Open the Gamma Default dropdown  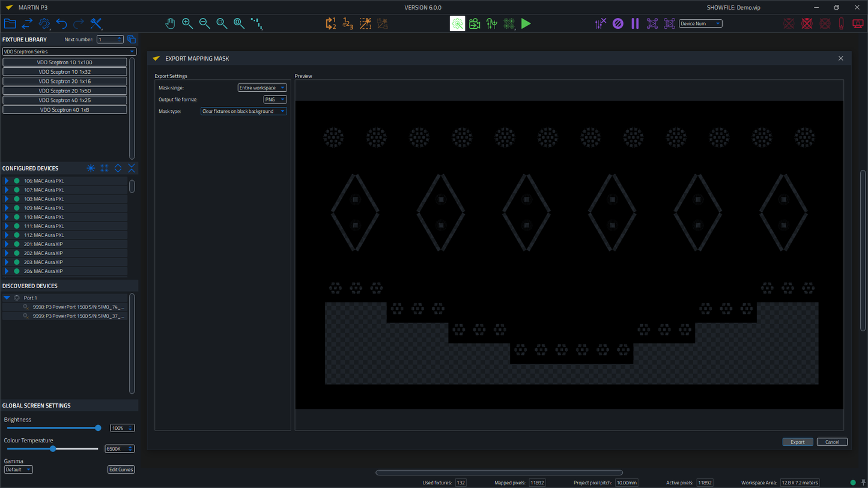pos(19,469)
